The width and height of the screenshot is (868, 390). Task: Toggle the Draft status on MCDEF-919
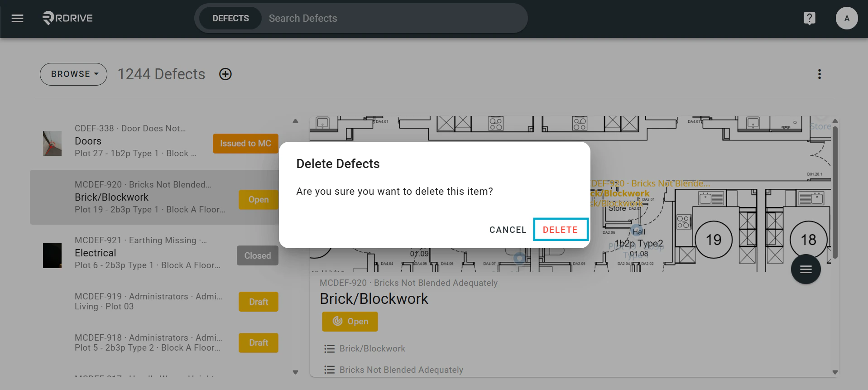point(258,302)
